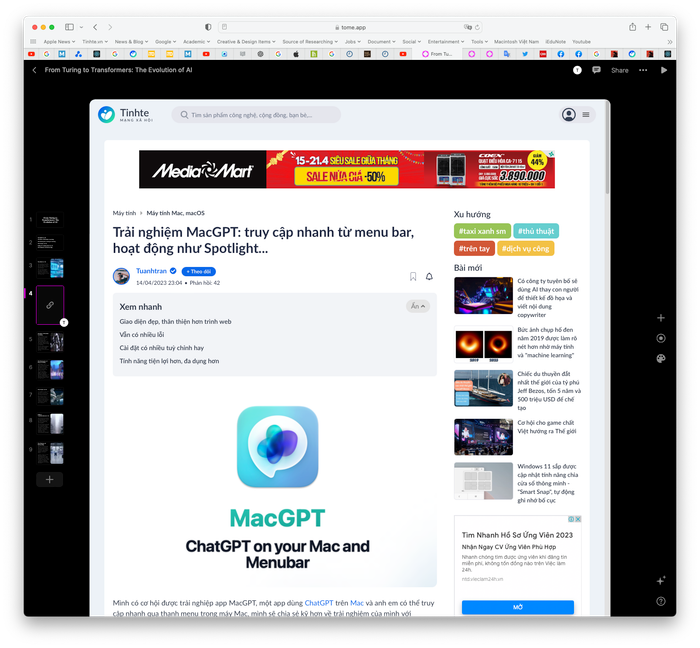Switch to the Apple logo tab
Viewport: 700px width, 648px height.
tap(296, 54)
